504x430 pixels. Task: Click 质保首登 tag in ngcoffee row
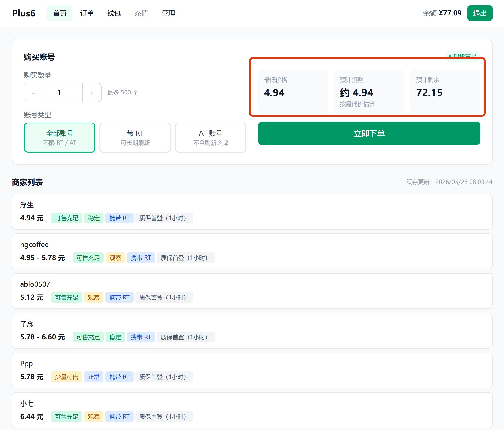point(186,258)
